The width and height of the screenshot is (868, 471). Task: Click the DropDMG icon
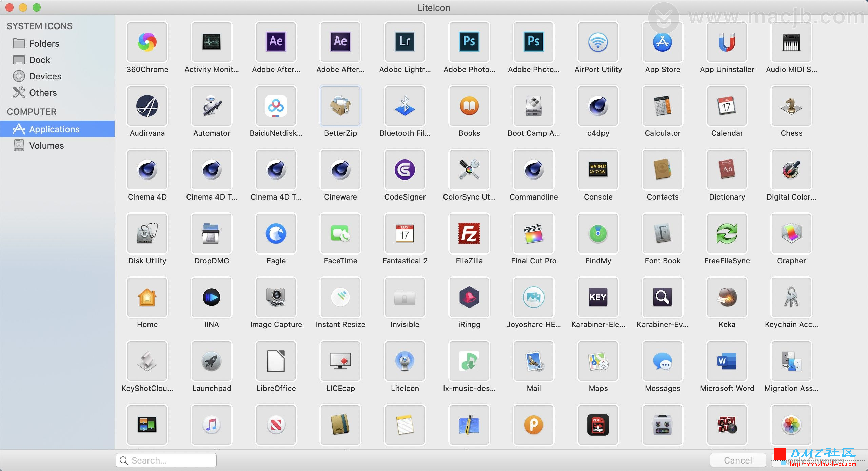(x=212, y=233)
